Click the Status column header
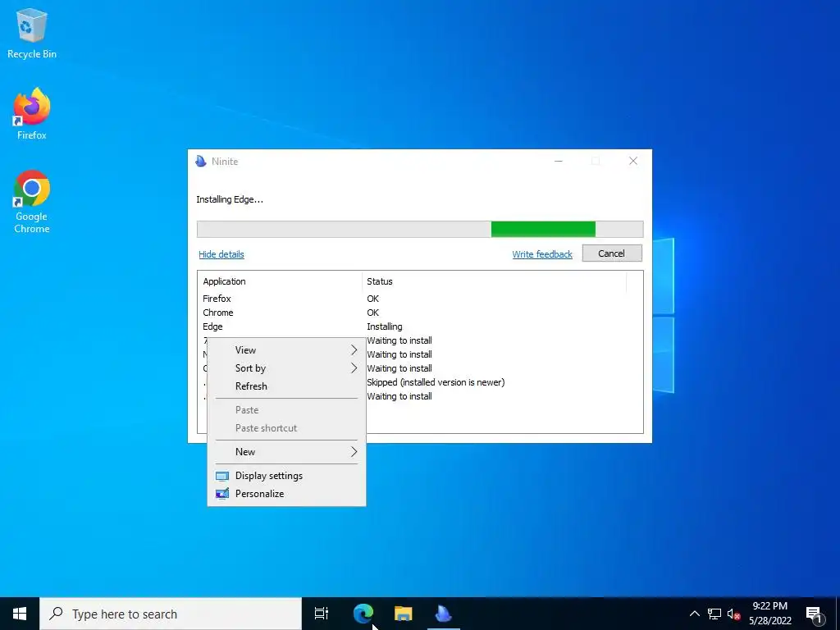Image resolution: width=840 pixels, height=630 pixels. coord(494,281)
